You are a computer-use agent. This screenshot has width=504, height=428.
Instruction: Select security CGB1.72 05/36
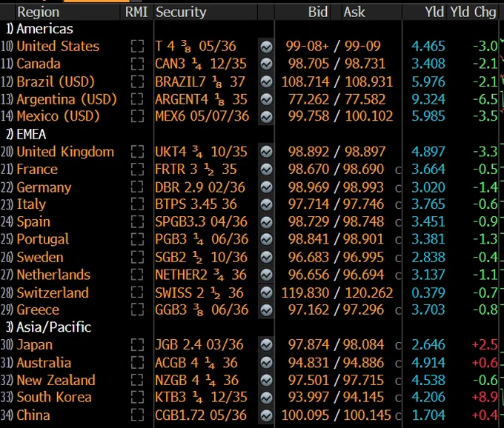coord(201,415)
